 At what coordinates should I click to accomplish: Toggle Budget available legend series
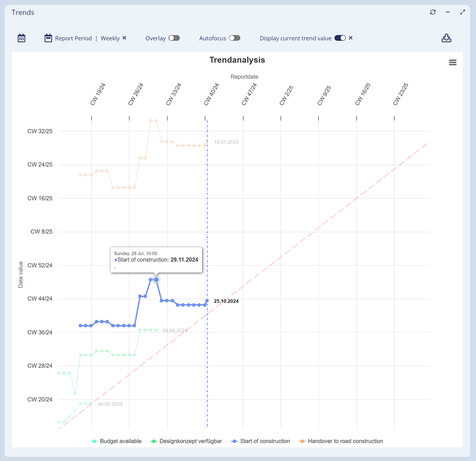(x=120, y=441)
